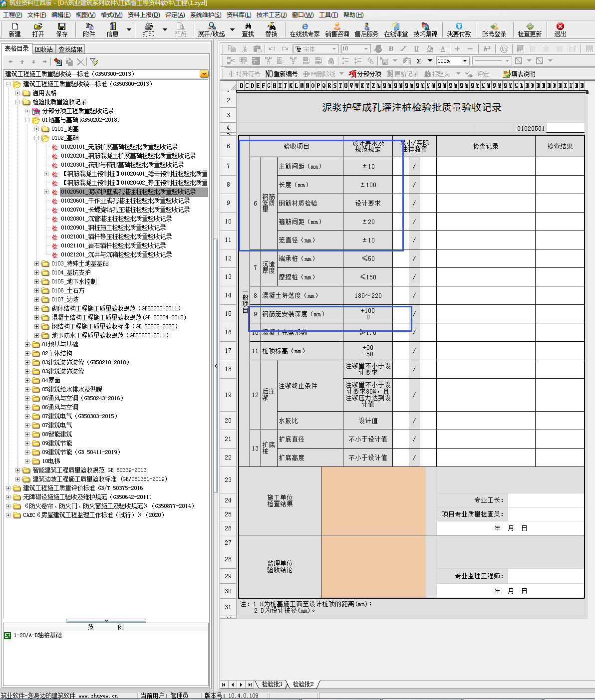Open 技巧集锦 tips collection

click(x=425, y=30)
